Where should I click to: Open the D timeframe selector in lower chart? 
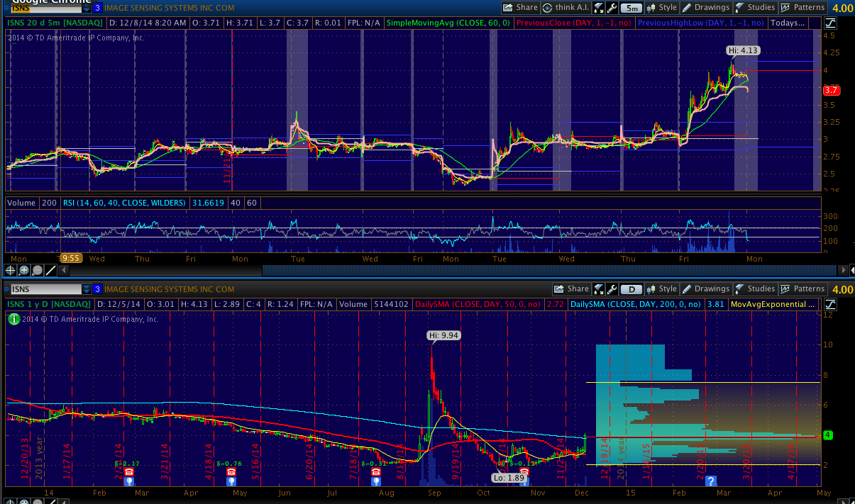pyautogui.click(x=631, y=289)
